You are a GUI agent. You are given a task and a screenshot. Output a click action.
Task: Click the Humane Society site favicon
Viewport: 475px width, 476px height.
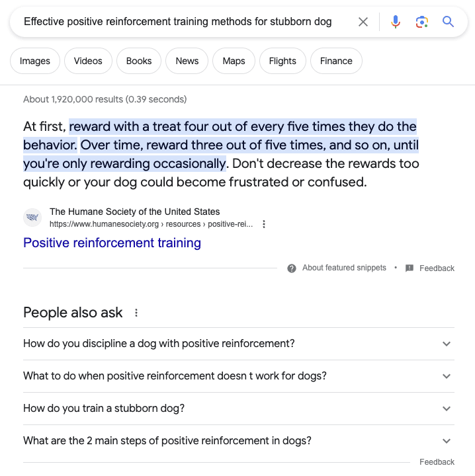click(32, 218)
